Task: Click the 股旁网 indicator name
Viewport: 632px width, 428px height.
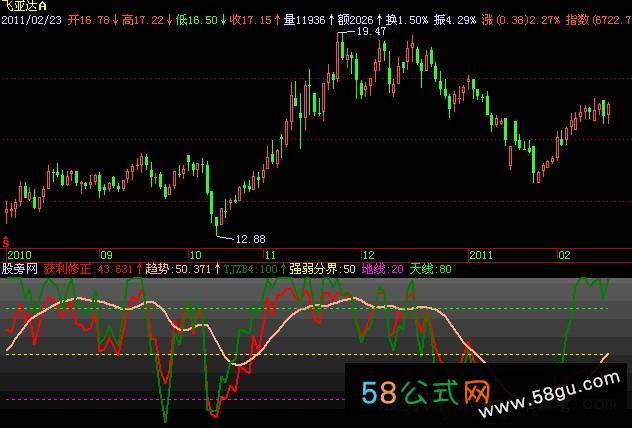Action: [20, 269]
